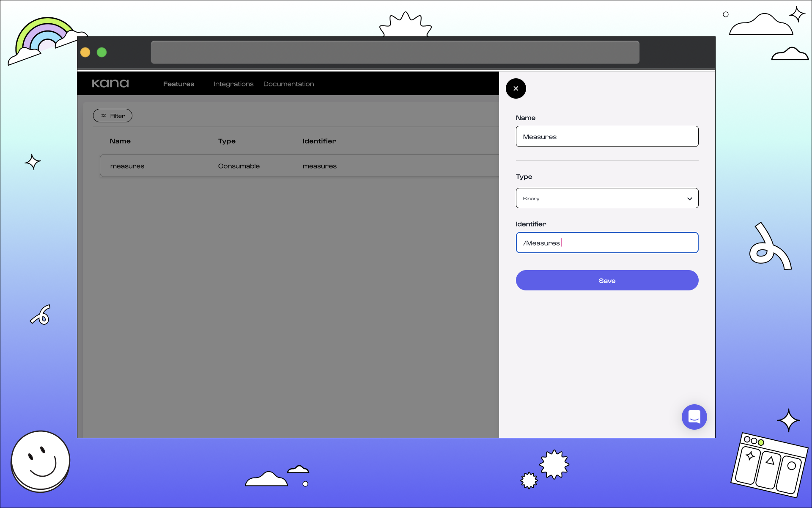Open the Features tab
Viewport: 812px width, 508px height.
(178, 84)
